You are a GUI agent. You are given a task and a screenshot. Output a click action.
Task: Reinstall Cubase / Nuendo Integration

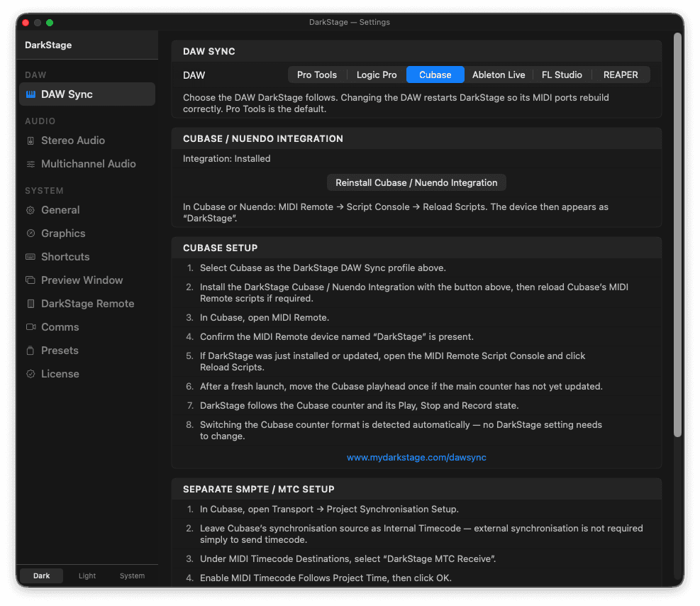416,182
